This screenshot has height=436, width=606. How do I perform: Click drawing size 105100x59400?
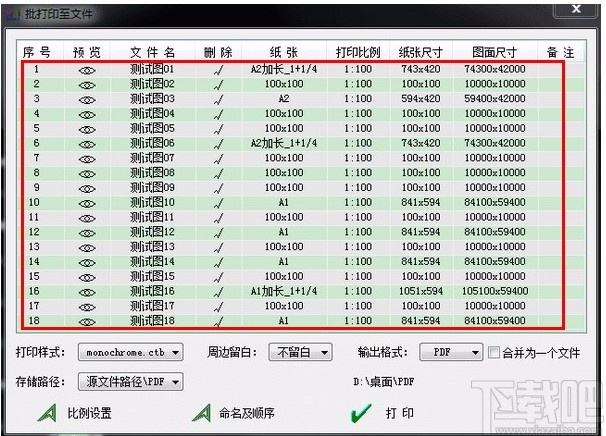click(495, 291)
